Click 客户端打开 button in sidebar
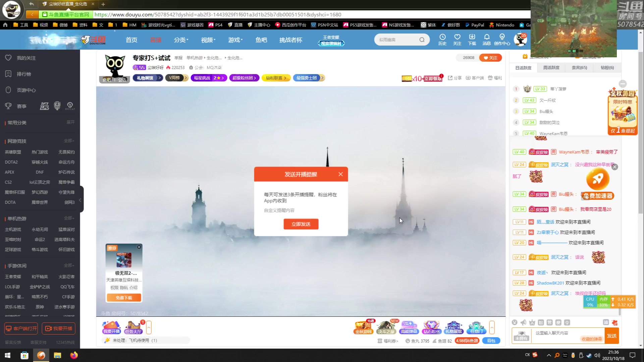 [21, 328]
